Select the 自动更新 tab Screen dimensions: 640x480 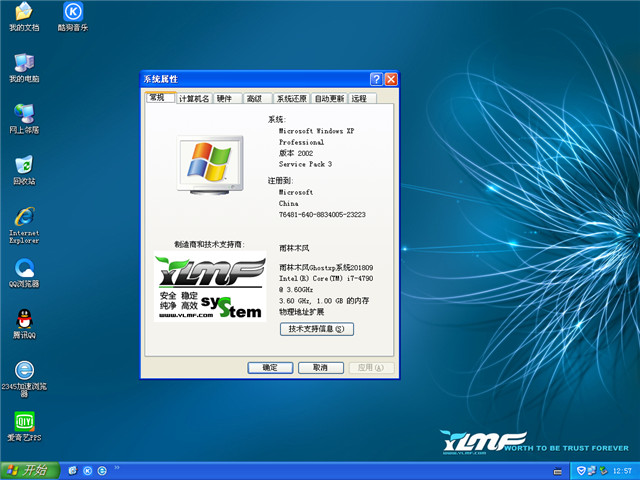tap(329, 99)
